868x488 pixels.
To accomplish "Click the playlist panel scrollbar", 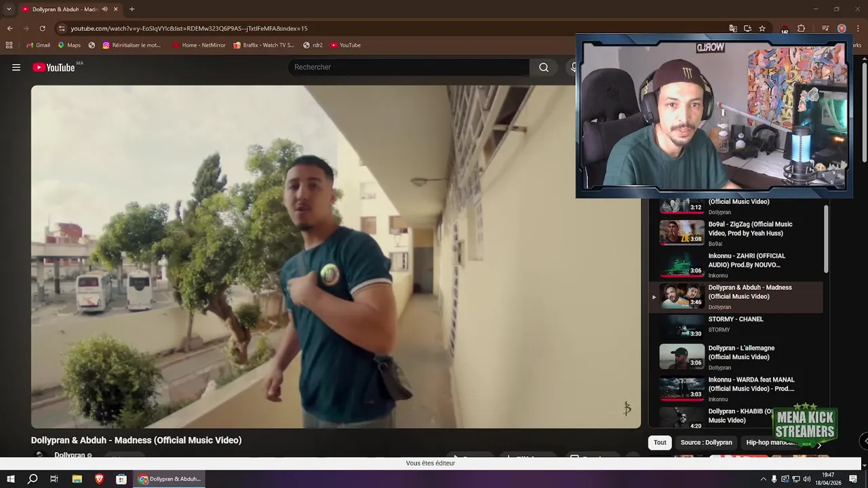I will 826,239.
